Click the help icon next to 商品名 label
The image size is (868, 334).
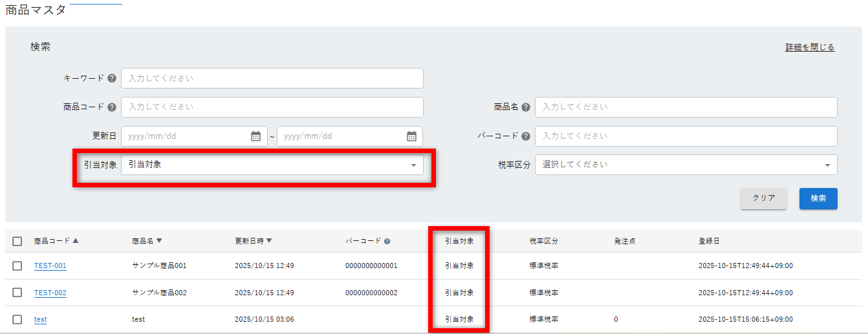[x=526, y=107]
